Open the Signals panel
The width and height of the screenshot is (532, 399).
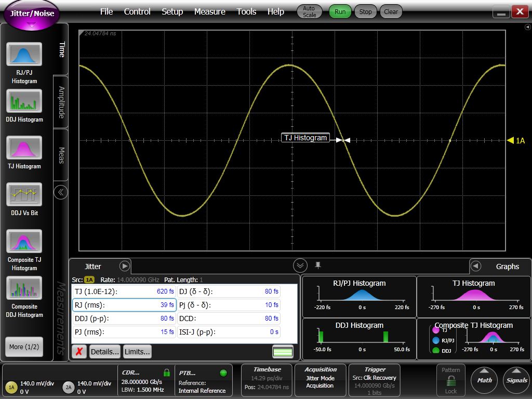pyautogui.click(x=516, y=380)
